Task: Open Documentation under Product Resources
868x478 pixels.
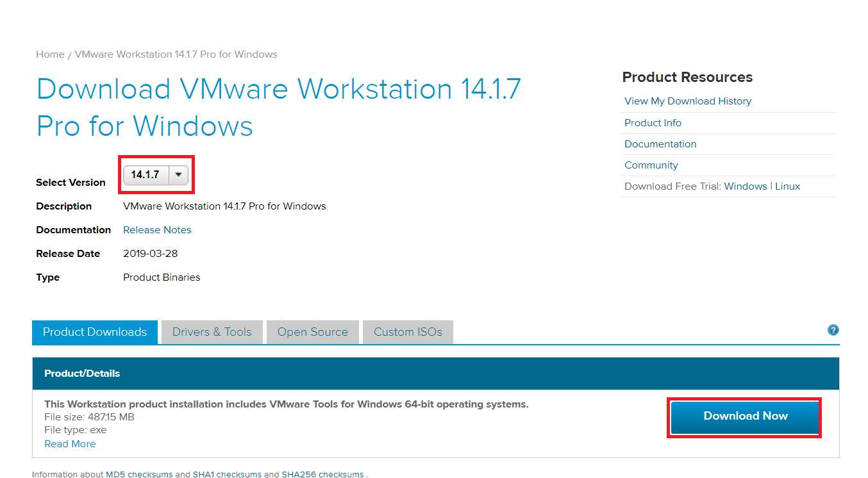Action: 660,144
